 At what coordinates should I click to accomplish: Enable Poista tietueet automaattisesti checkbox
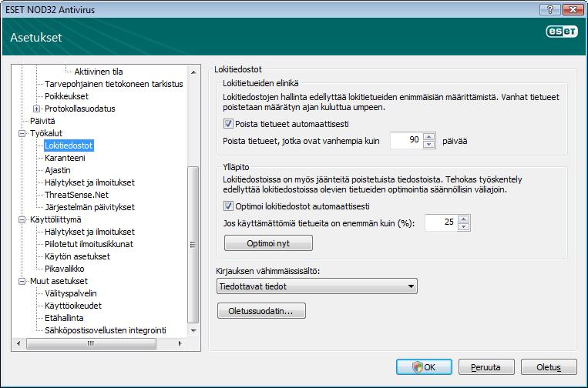click(228, 124)
